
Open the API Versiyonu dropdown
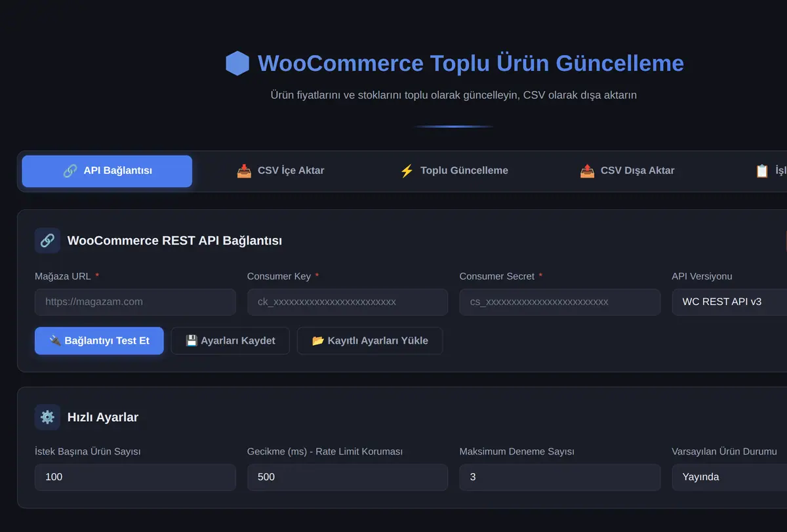(729, 302)
